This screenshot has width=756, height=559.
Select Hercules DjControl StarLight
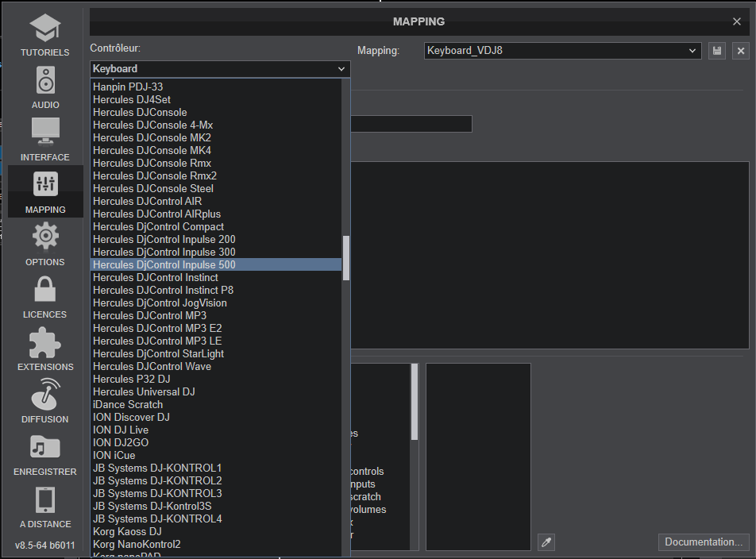[216, 353]
